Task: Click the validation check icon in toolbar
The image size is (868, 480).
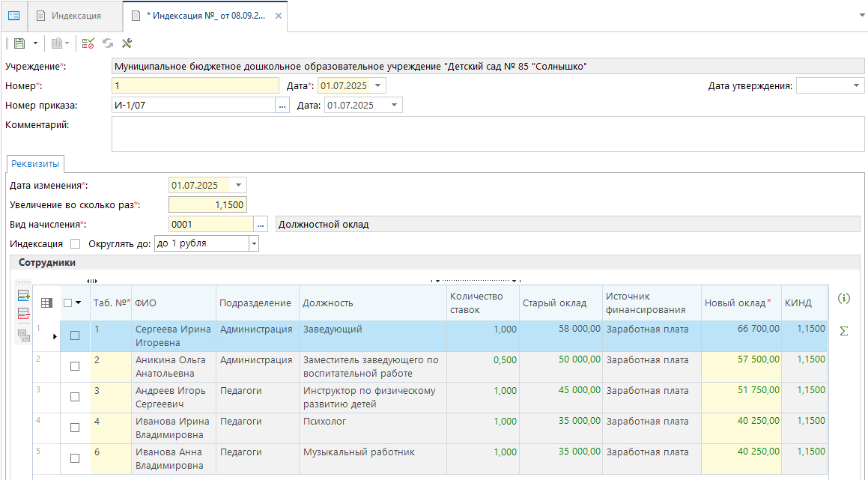Action: pos(88,43)
